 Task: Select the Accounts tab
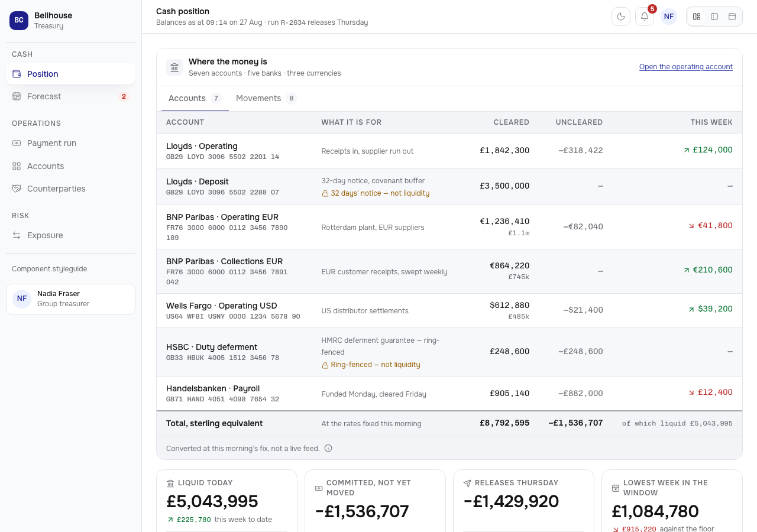[x=195, y=99]
